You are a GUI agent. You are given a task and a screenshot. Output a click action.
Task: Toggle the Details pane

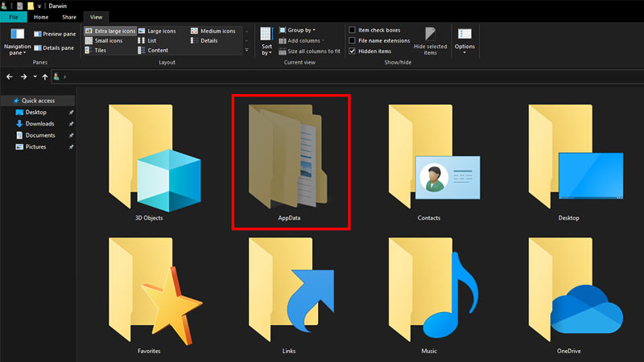click(x=54, y=48)
